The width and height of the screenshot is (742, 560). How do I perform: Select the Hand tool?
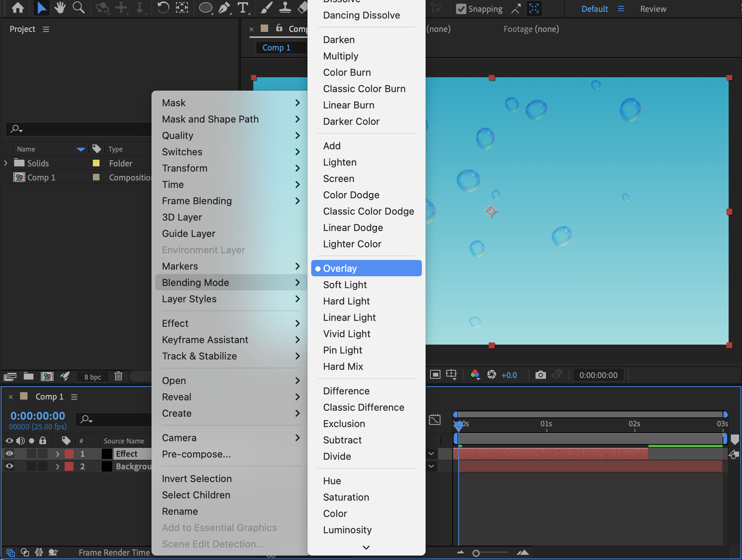tap(59, 8)
